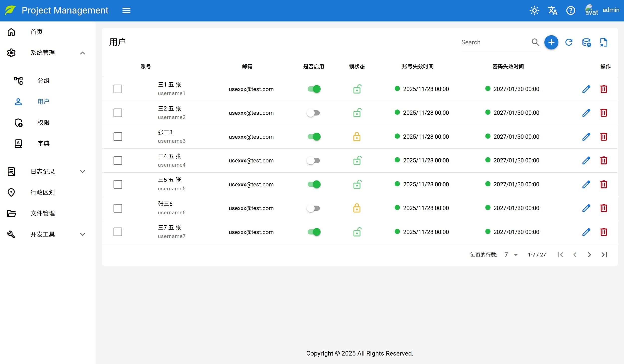Click the blue add user plus button
Viewport: 624px width, 364px height.
(551, 42)
